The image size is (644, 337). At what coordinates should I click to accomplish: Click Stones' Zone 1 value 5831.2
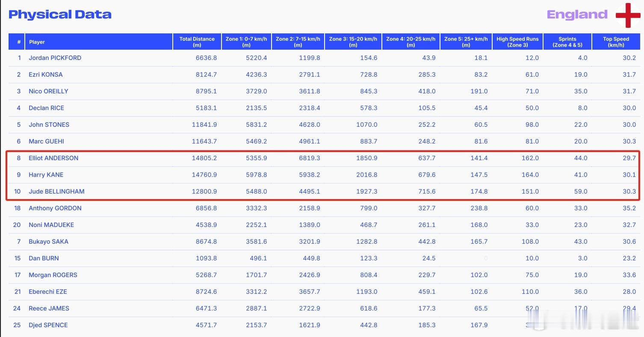pos(256,125)
